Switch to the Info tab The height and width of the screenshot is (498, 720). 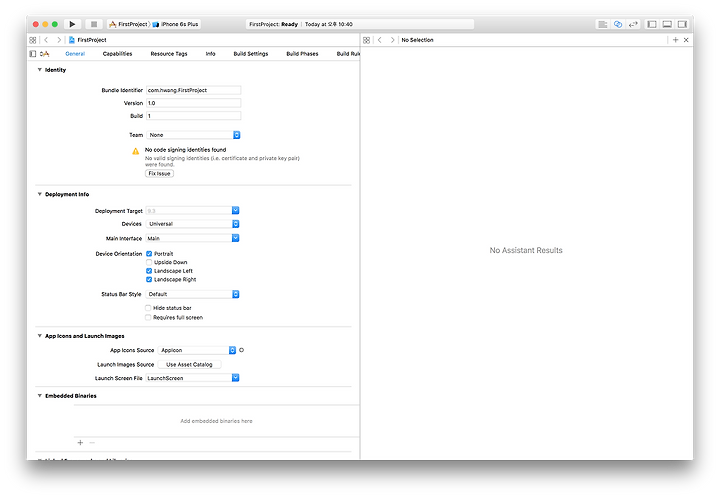click(x=210, y=54)
